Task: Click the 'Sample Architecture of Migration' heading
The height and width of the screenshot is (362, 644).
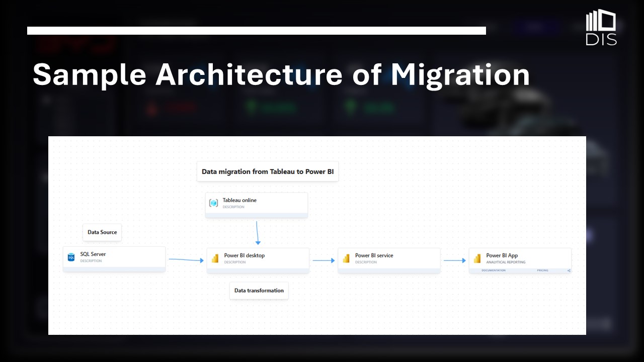Action: click(x=281, y=74)
